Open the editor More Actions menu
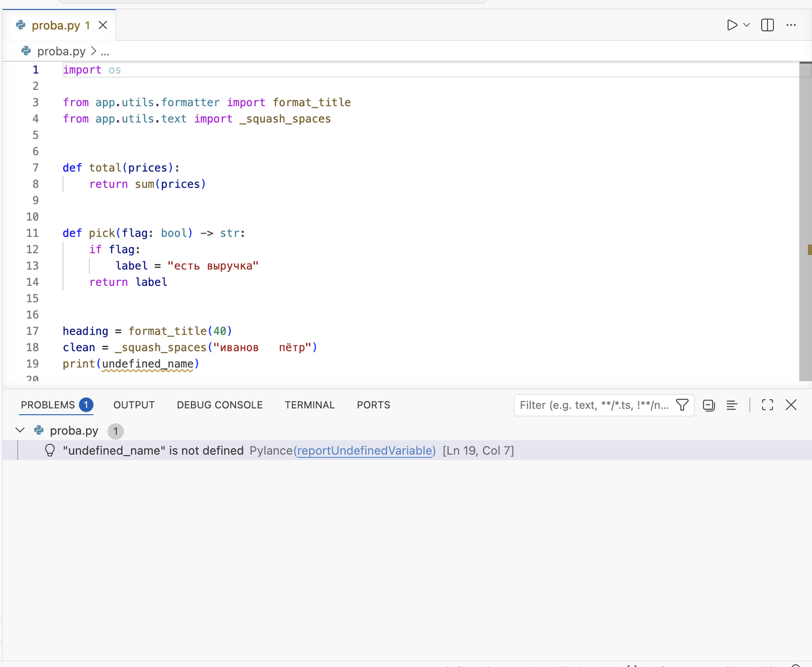Screen dimensions: 812x667 (791, 25)
